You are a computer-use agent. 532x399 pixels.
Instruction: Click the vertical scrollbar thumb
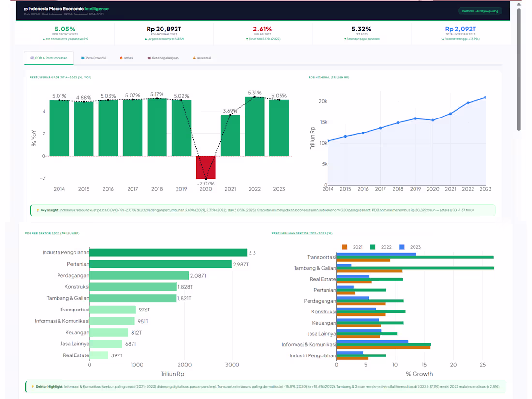point(519,69)
